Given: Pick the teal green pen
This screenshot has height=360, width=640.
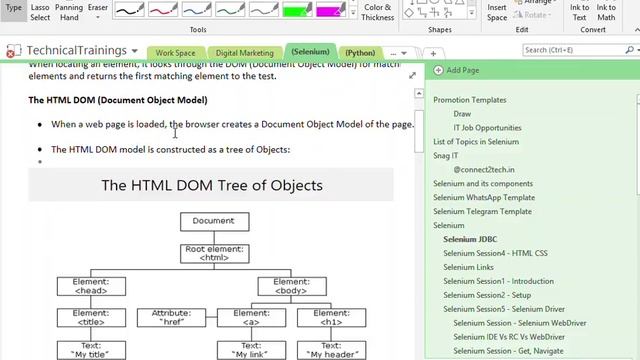Looking at the screenshot, I should (x=230, y=9).
